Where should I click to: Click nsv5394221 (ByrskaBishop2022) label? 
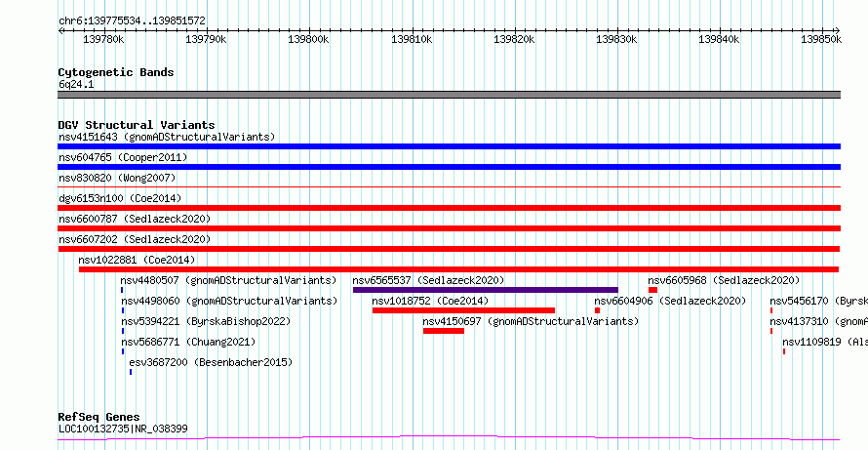coord(206,321)
